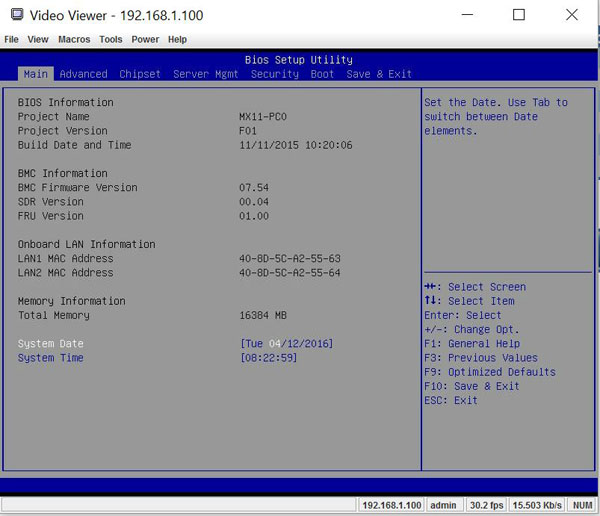The image size is (600, 516).
Task: Switch to the Security tab
Action: click(x=275, y=74)
